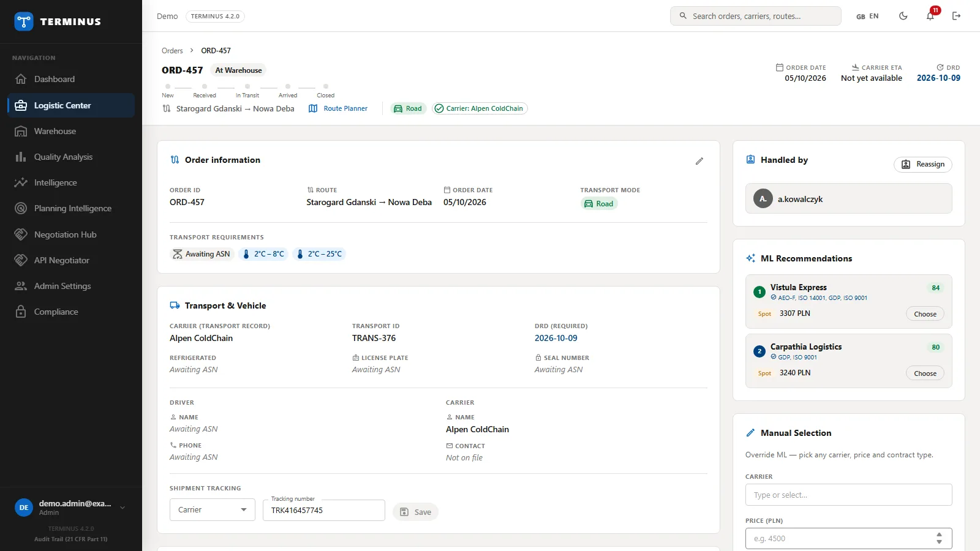
Task: Click the logout icon
Action: tap(956, 16)
